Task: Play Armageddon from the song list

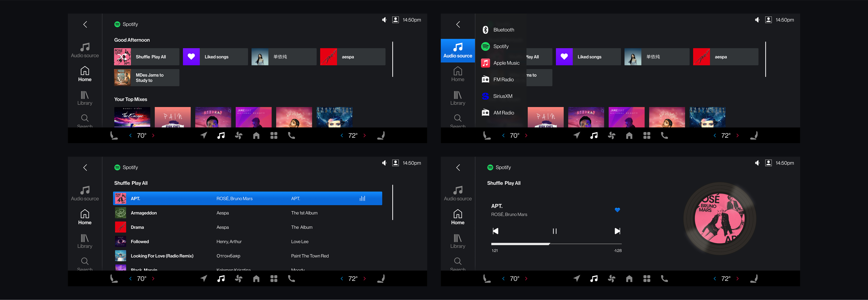Action: [144, 213]
